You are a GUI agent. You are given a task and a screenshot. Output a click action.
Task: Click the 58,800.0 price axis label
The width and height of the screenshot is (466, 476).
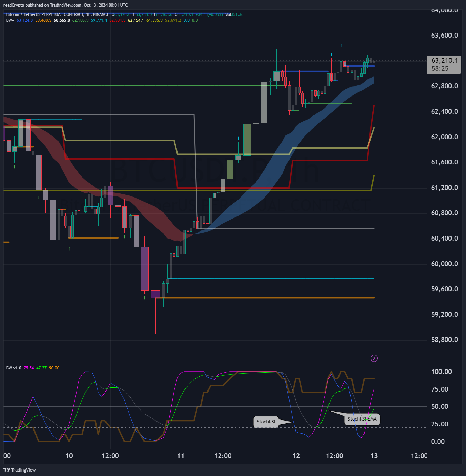(445, 340)
